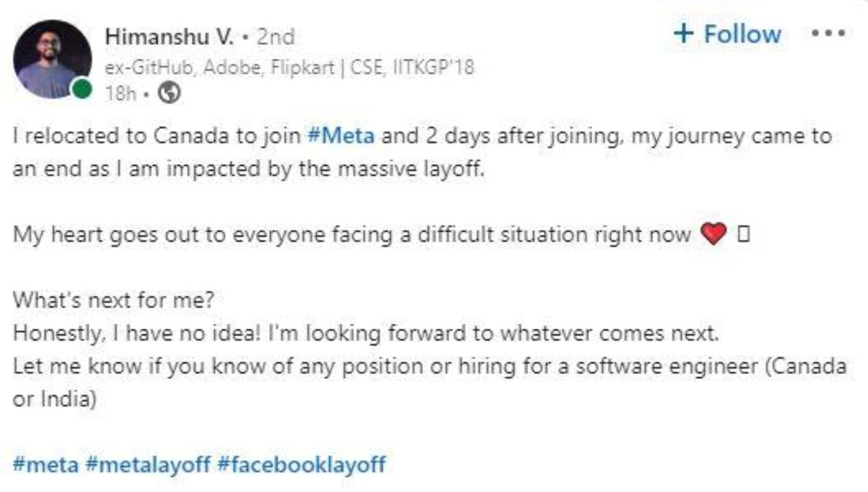Open the Himanshu V. profile name link
The height and width of the screenshot is (492, 868).
tap(169, 37)
